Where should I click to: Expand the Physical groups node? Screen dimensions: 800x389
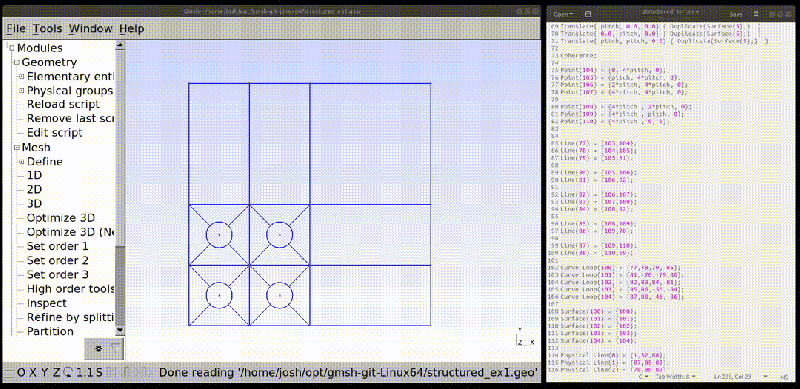pos(22,91)
